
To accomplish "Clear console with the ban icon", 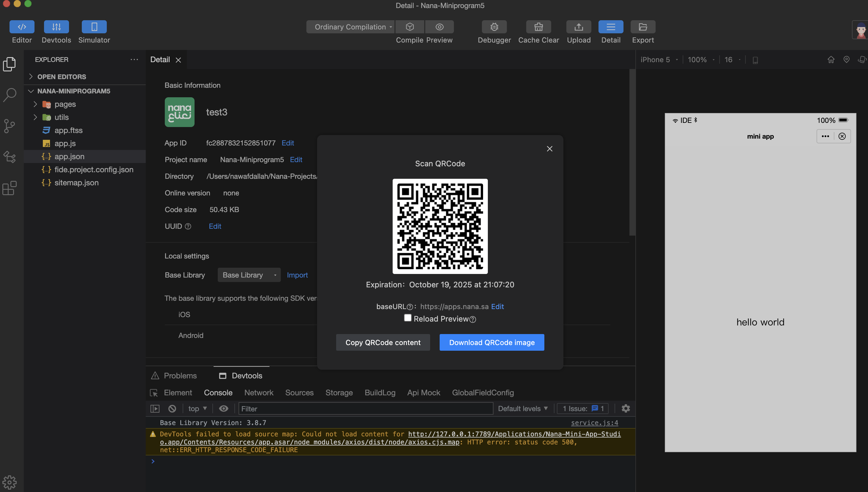I will [172, 408].
